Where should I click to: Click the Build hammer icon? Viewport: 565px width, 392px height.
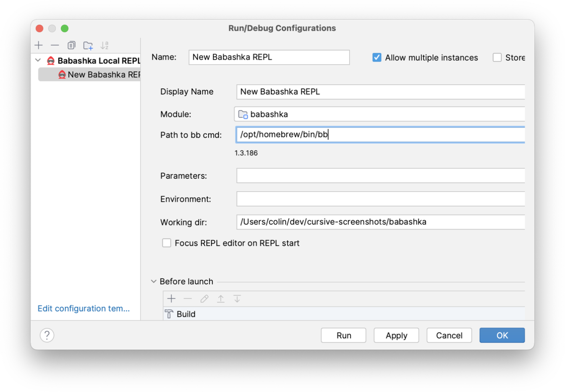coord(169,314)
